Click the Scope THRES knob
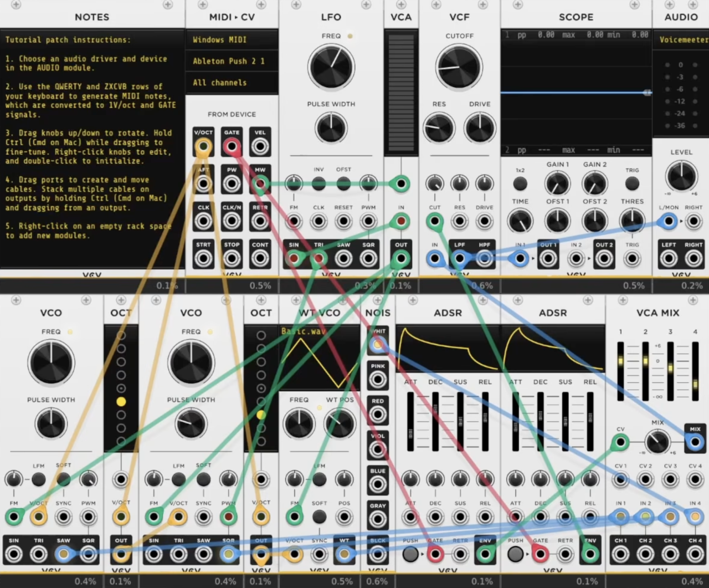 tap(632, 221)
